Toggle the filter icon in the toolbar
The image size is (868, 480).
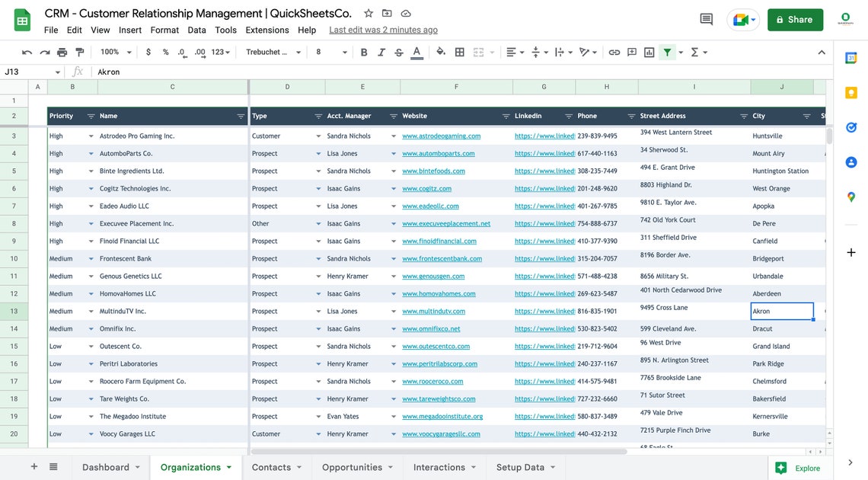point(669,52)
